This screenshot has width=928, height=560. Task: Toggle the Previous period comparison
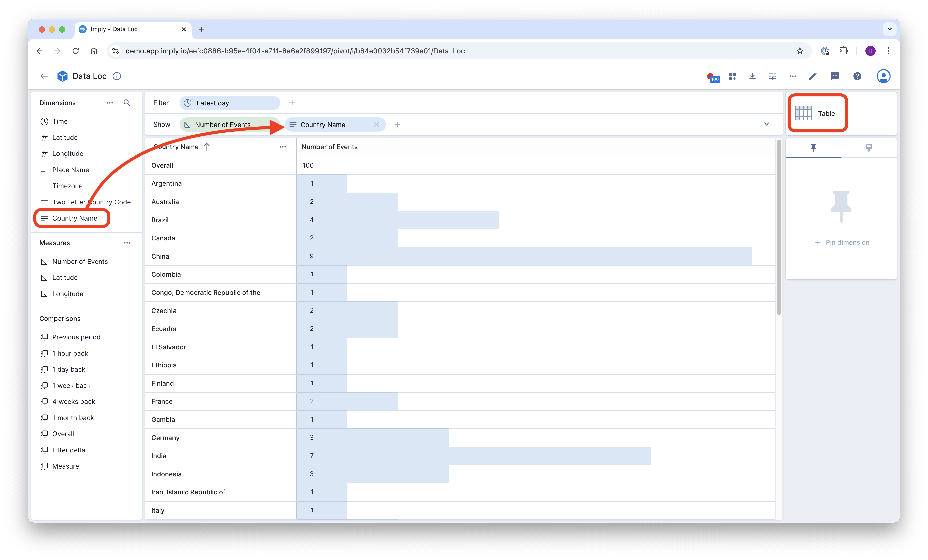tap(76, 337)
